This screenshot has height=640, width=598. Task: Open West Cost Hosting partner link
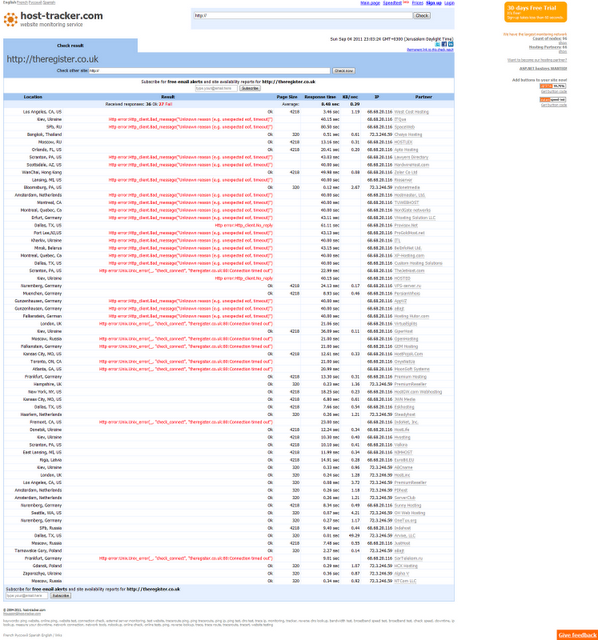[411, 112]
